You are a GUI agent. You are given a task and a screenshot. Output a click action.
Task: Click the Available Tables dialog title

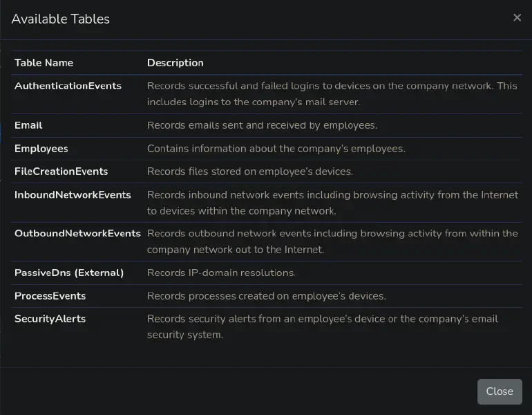tap(61, 19)
